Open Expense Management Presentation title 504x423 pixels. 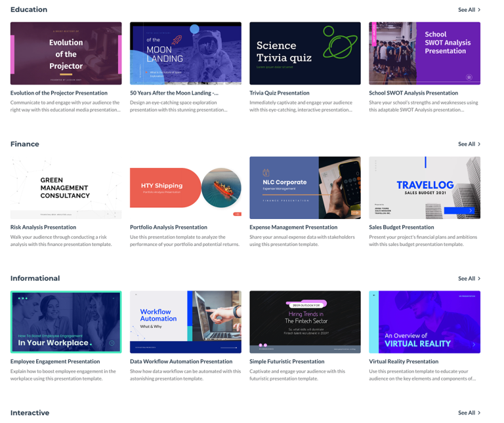(293, 227)
